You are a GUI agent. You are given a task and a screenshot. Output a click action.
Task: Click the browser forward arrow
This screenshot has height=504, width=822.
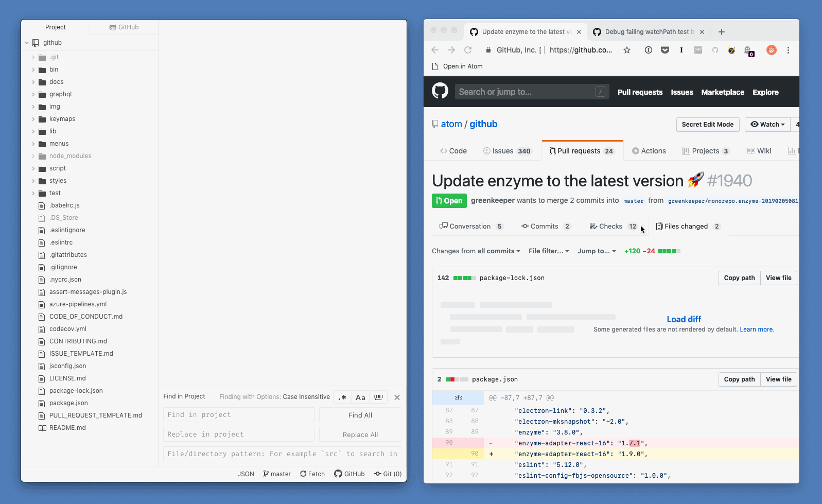[451, 50]
